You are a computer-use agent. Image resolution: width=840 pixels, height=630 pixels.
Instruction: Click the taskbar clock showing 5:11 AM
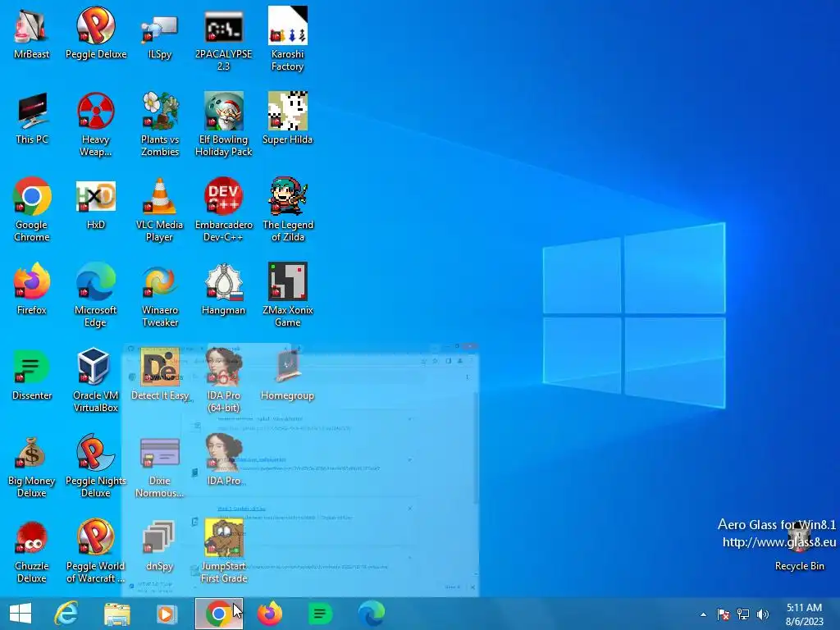tap(804, 614)
